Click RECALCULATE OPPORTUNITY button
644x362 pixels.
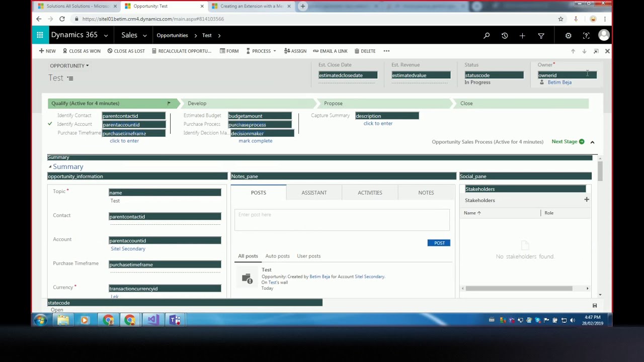[x=182, y=51]
